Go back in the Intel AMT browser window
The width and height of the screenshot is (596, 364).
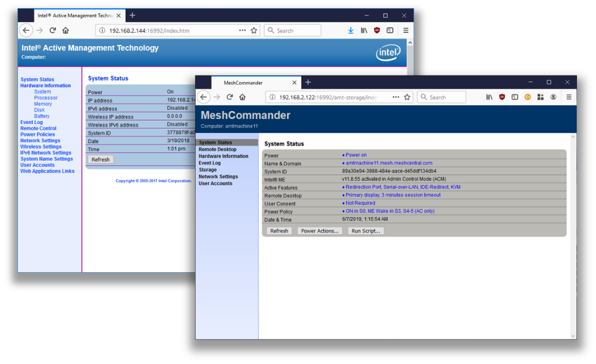point(26,30)
